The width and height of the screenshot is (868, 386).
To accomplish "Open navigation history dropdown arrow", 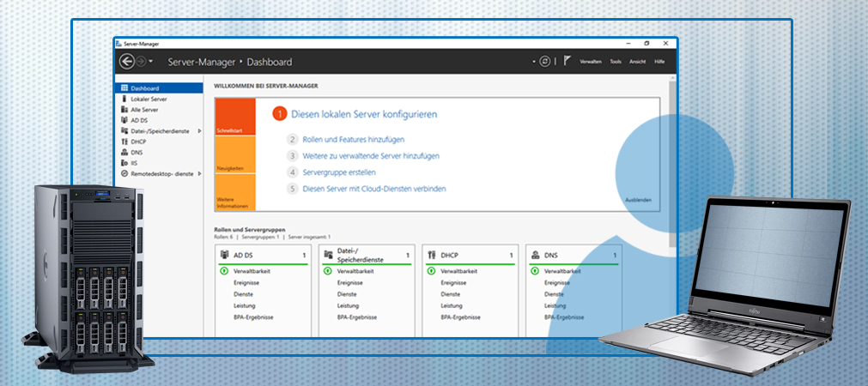I will [151, 62].
